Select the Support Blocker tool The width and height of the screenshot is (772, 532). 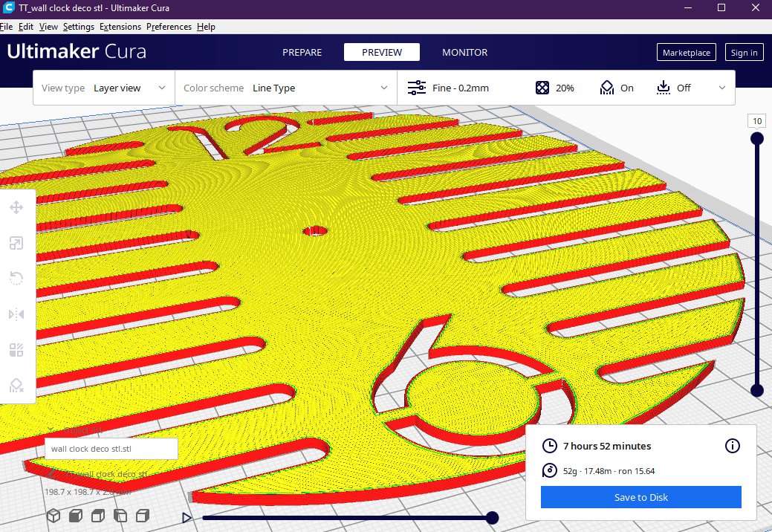coord(16,386)
